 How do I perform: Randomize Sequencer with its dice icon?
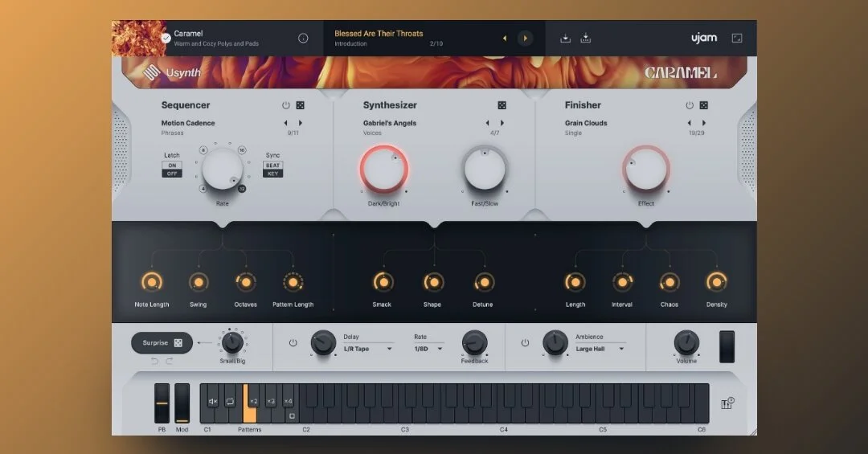[300, 105]
